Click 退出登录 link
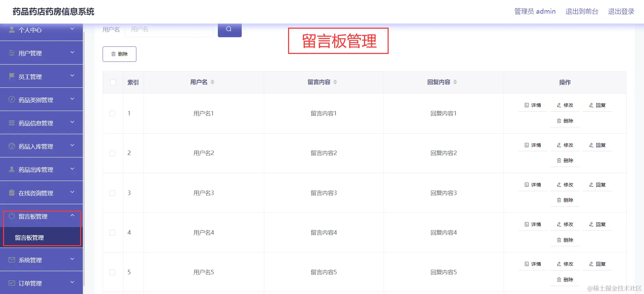 [x=621, y=11]
